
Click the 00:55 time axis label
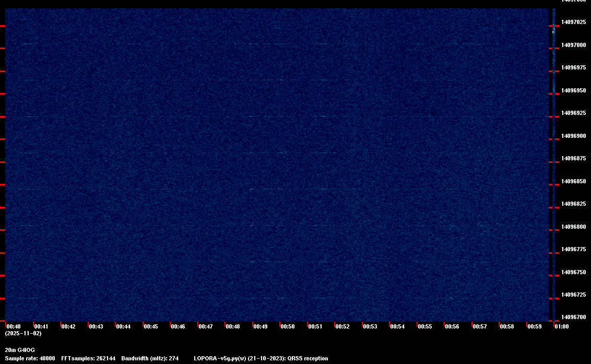pos(425,326)
